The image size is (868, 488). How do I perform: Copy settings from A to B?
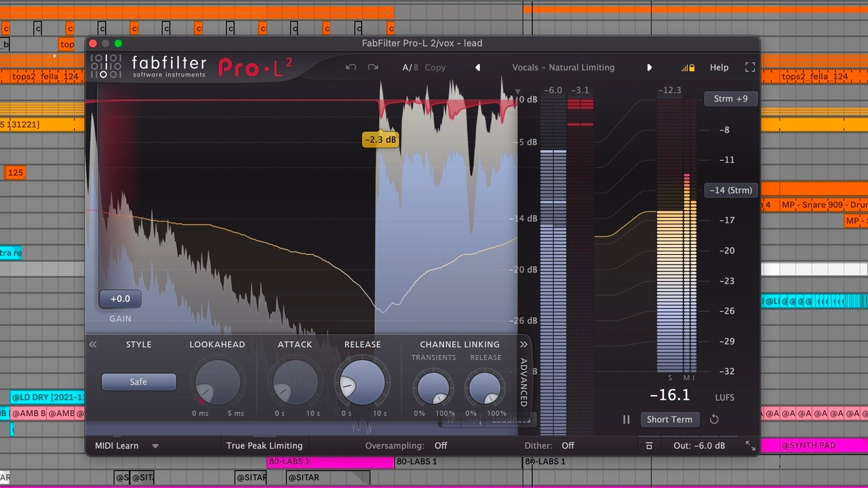(435, 67)
